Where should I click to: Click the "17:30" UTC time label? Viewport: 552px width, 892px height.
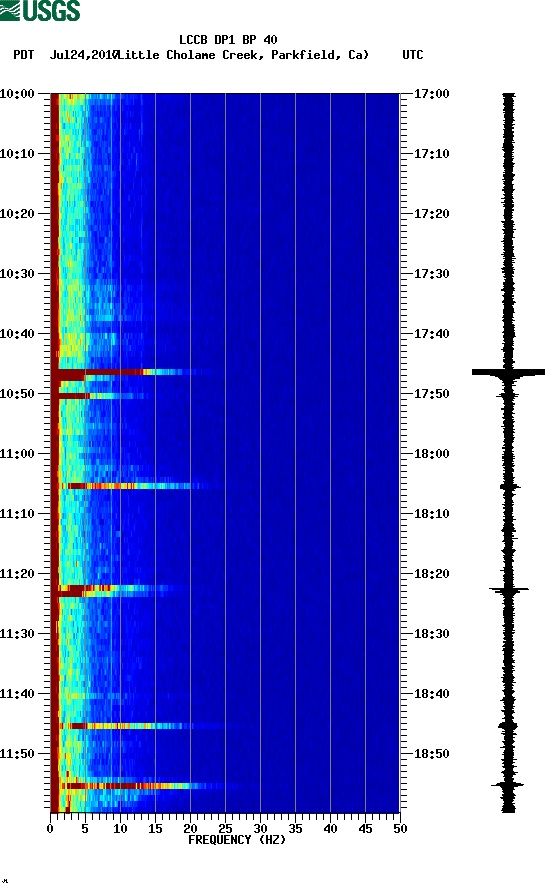(x=431, y=274)
